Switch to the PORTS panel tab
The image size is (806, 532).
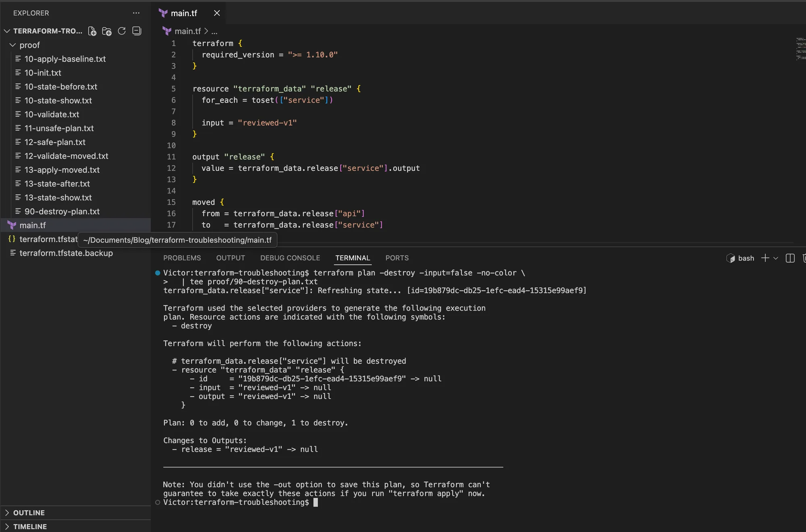(x=397, y=258)
